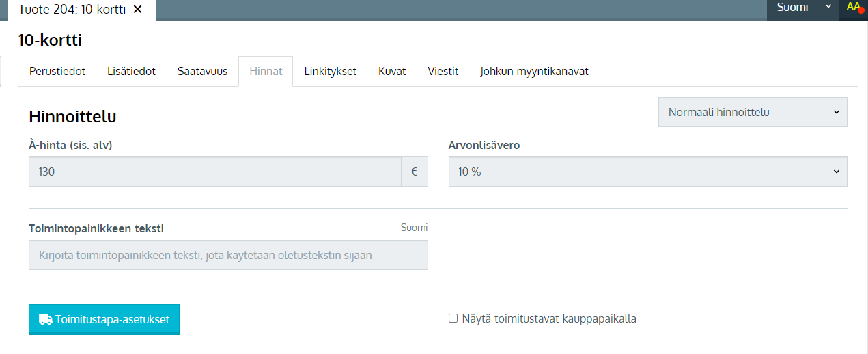Expand the Normaali hinnoittelu dropdown
The height and width of the screenshot is (354, 868).
click(x=753, y=112)
